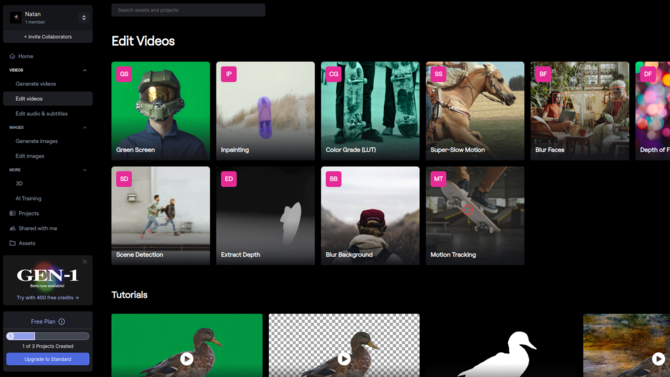This screenshot has height=377, width=670.
Task: Click the DF badge on Depth tile
Action: [648, 74]
